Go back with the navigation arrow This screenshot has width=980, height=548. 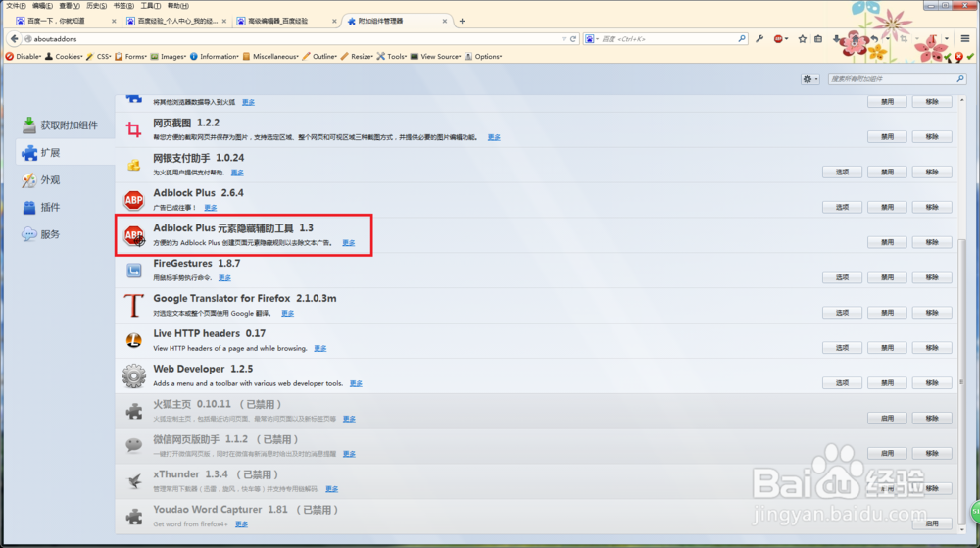point(14,39)
